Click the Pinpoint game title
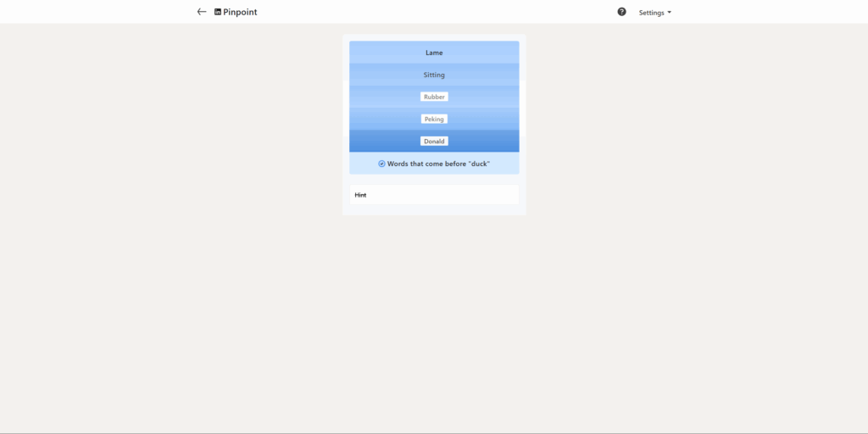Viewport: 868px width, 434px height. (240, 12)
